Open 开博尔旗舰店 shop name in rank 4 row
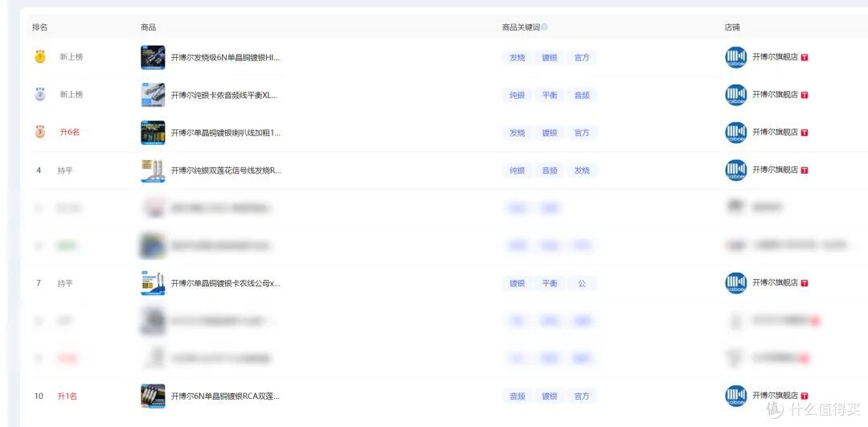The height and width of the screenshot is (427, 868). coord(775,170)
